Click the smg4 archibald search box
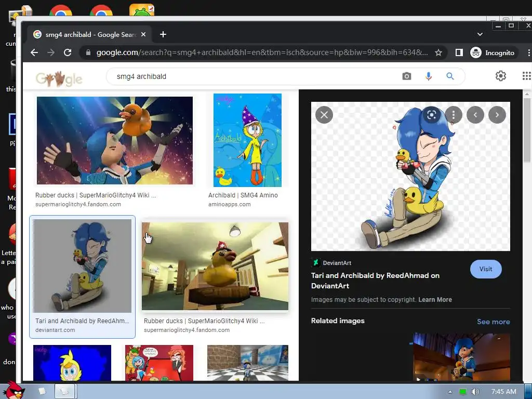The width and height of the screenshot is (532, 399). (x=255, y=76)
